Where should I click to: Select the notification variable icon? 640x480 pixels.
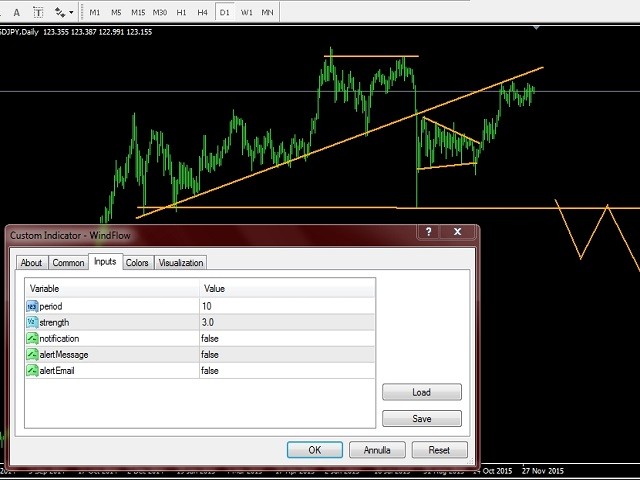32,338
